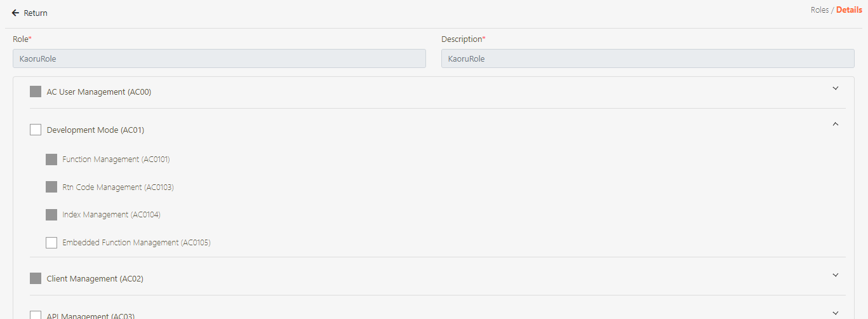Go to Roles breadcrumb link

point(819,10)
